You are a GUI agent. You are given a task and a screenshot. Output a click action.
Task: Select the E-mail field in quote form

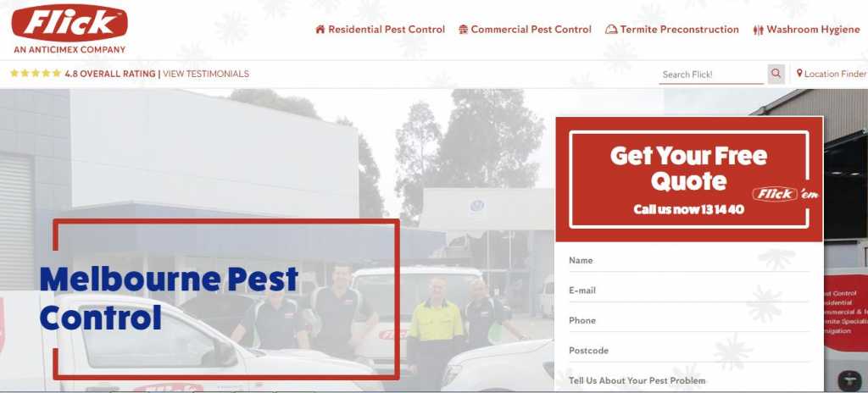coord(689,291)
